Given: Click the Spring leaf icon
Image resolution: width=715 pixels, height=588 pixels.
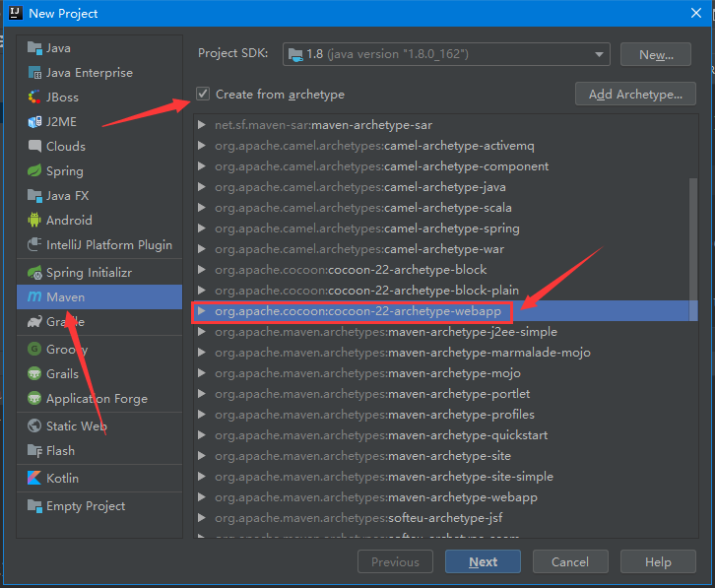Looking at the screenshot, I should [34, 171].
